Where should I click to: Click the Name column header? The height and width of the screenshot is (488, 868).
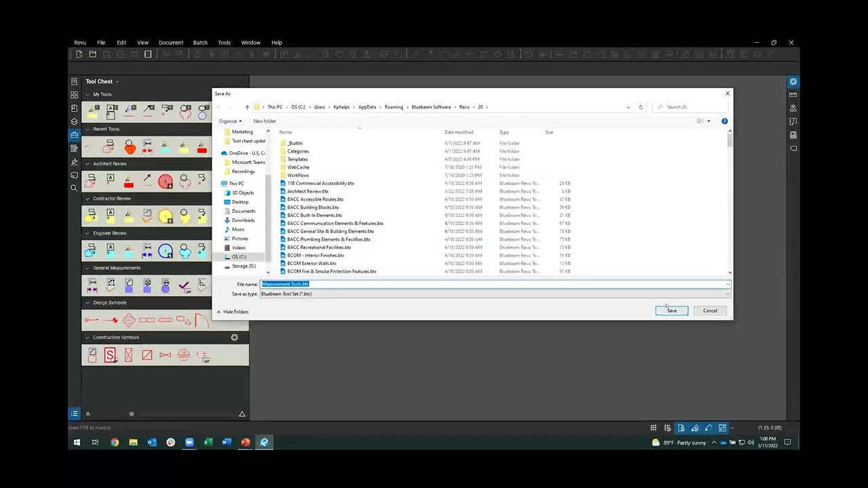(x=285, y=132)
